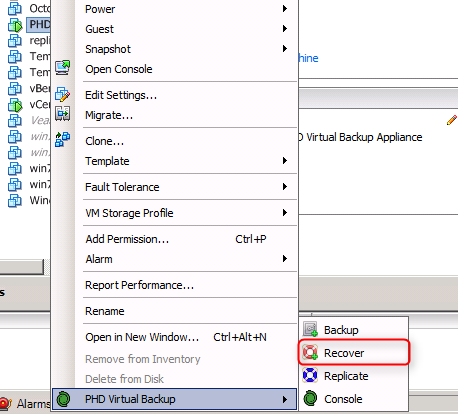Expand the Power submenu arrow

click(285, 9)
